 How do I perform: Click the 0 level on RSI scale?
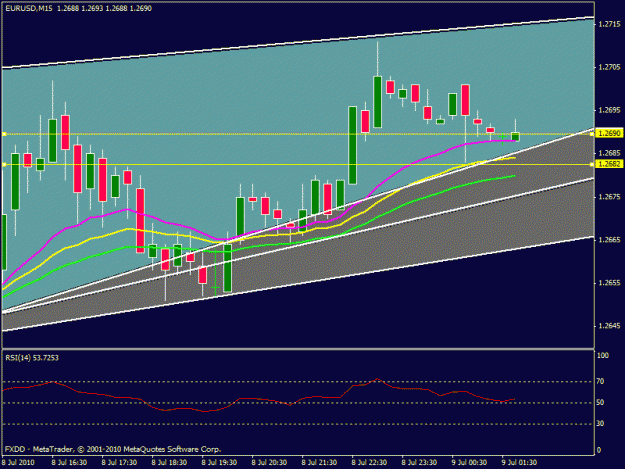pyautogui.click(x=599, y=450)
